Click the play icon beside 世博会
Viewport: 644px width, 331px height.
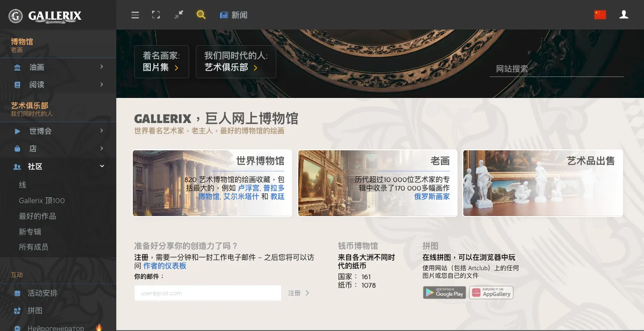coord(17,131)
